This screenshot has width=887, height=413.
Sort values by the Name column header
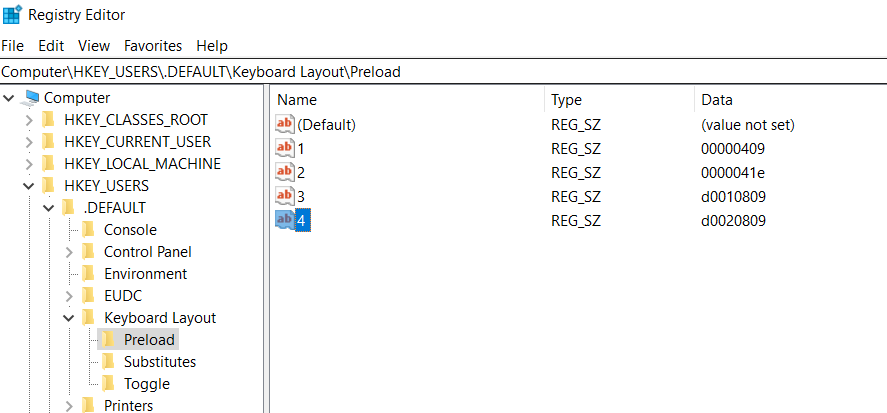point(407,100)
